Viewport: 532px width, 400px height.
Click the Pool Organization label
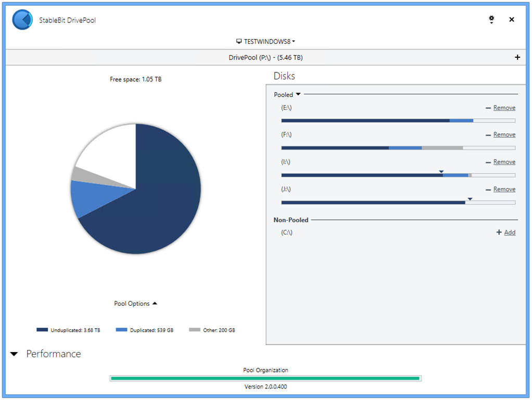(x=265, y=370)
